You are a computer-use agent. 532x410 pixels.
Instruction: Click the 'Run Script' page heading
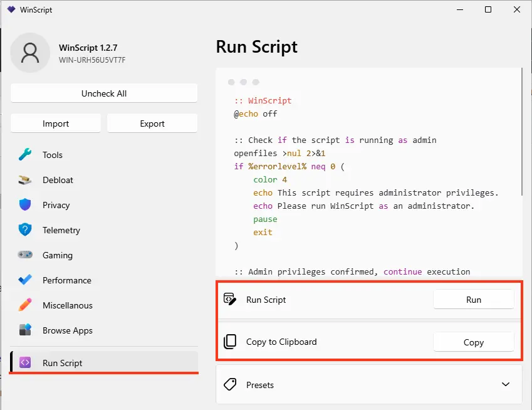[x=256, y=46]
